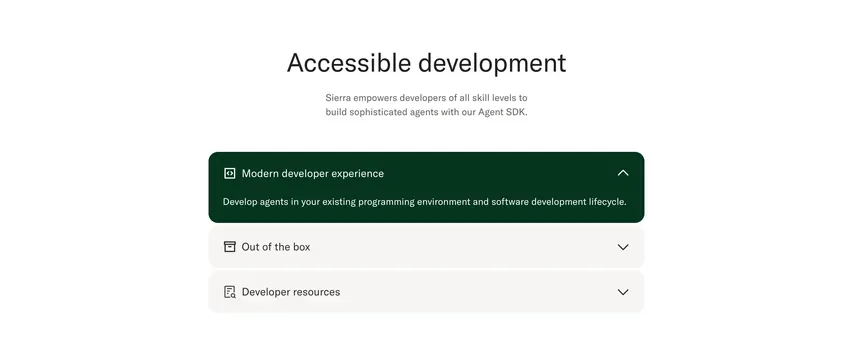The height and width of the screenshot is (360, 853).
Task: Click the document search icon beside Developer resources
Action: tap(230, 292)
